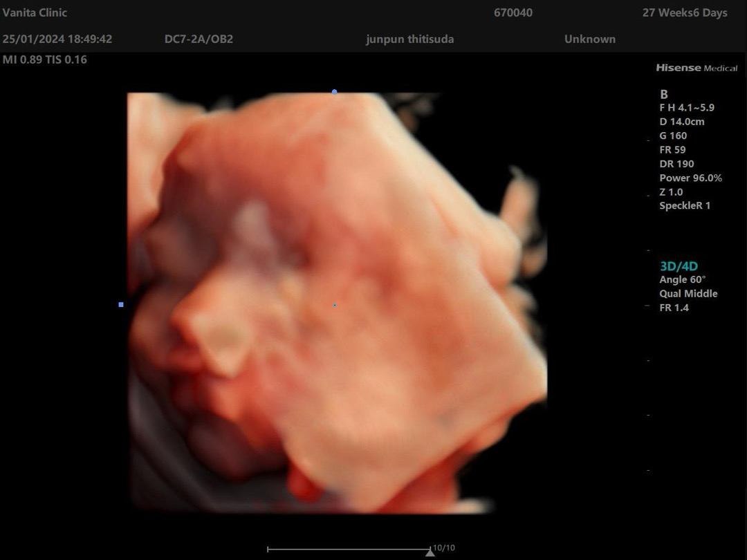Click the Hisense Medical logo
Image resolution: width=747 pixels, height=560 pixels.
pyautogui.click(x=696, y=68)
